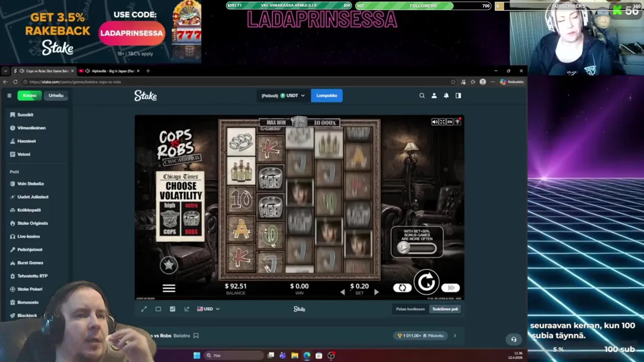Viewport: 644px width, 362px height.
Task: Open the Stake site search
Action: [422, 96]
